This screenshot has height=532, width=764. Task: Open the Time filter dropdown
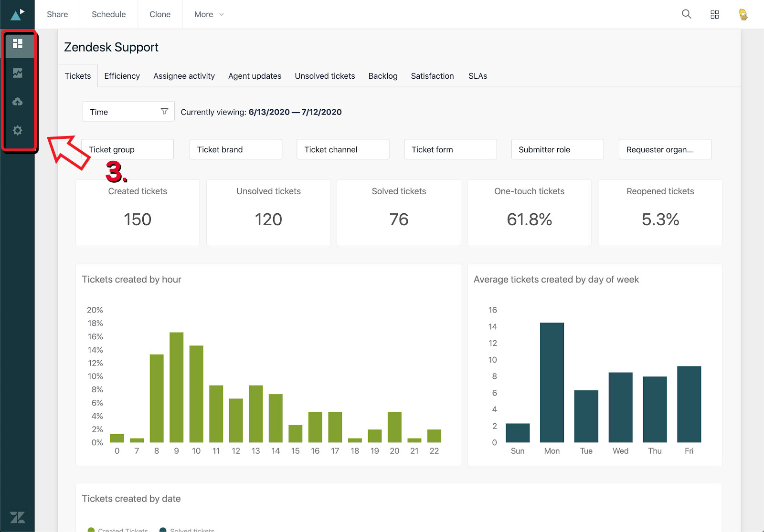[x=128, y=111]
